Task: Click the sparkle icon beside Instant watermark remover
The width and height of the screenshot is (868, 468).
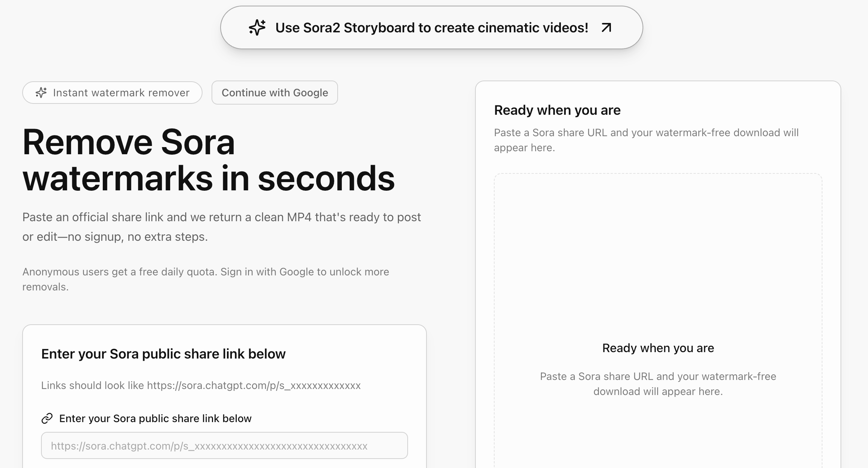Action: tap(41, 93)
